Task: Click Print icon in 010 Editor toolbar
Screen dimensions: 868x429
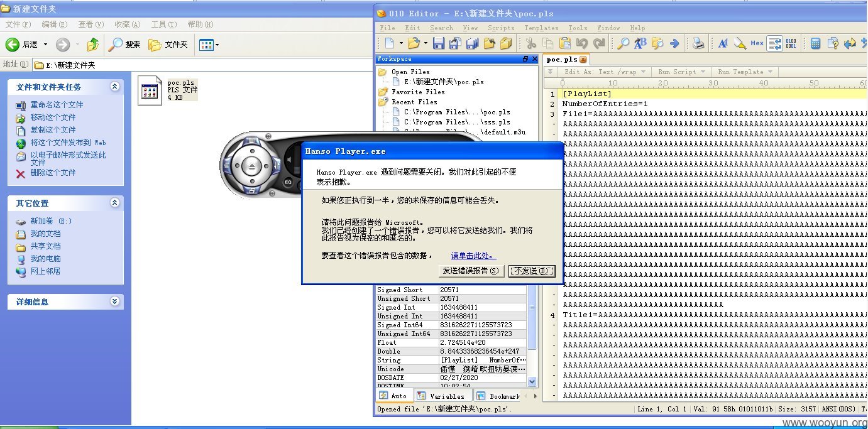Action: tap(698, 43)
